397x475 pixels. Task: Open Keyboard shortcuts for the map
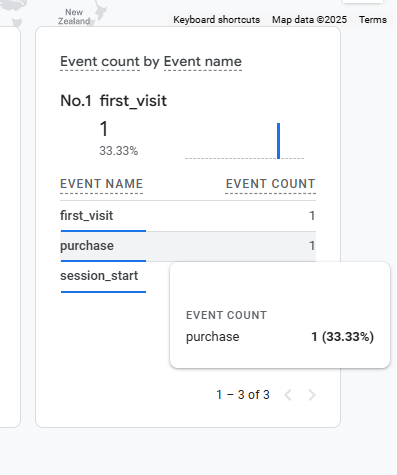pos(216,20)
